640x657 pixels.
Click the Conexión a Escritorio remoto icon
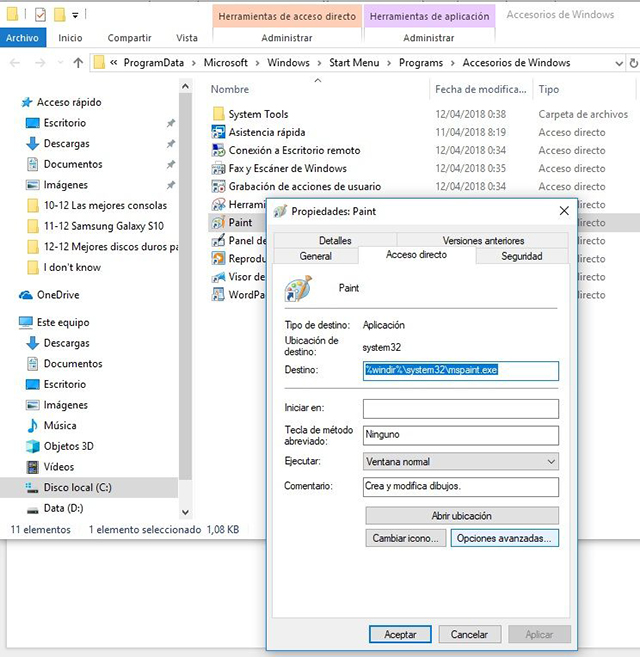click(x=218, y=150)
